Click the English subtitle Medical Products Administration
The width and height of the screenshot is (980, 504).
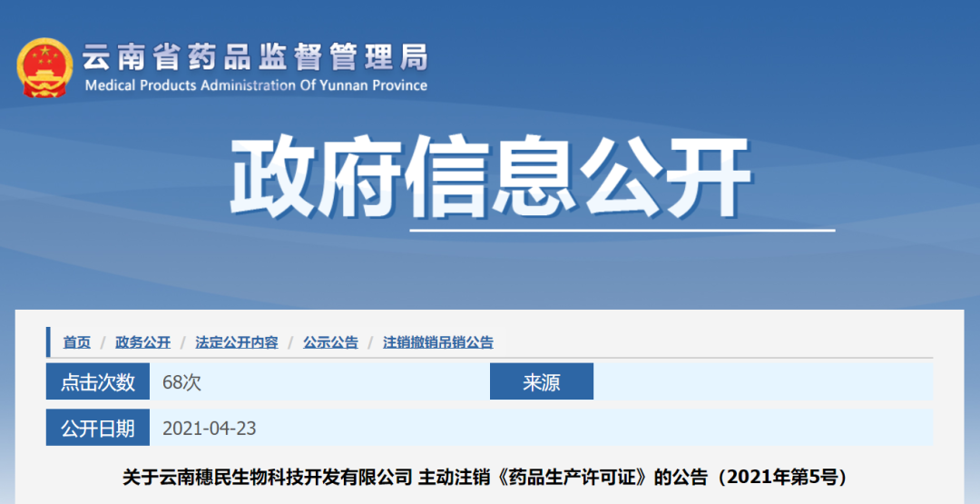click(x=255, y=85)
